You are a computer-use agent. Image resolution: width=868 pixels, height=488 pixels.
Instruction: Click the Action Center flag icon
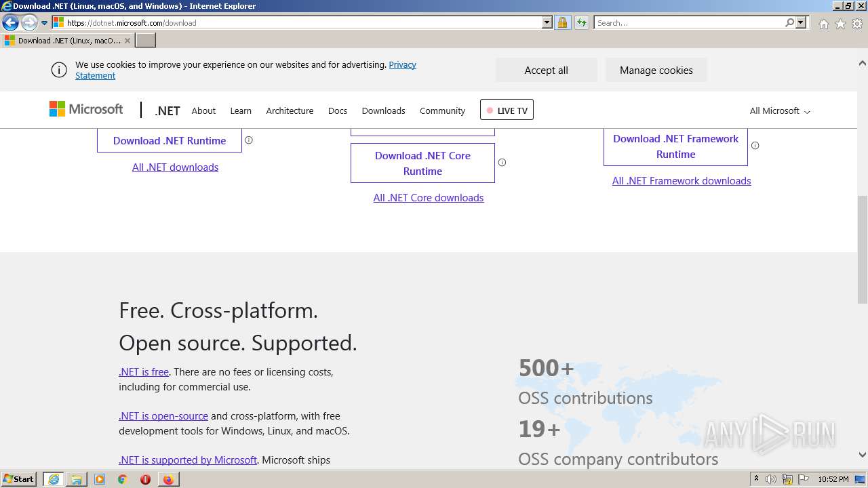point(803,479)
